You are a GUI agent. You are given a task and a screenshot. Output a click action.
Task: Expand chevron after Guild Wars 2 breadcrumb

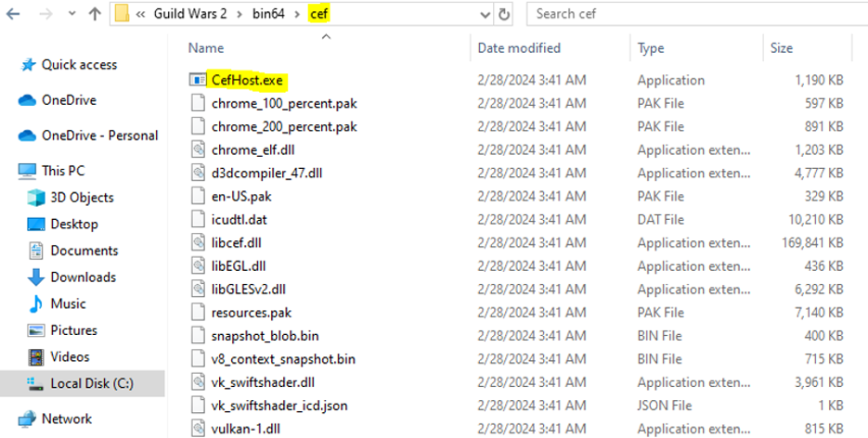point(240,14)
